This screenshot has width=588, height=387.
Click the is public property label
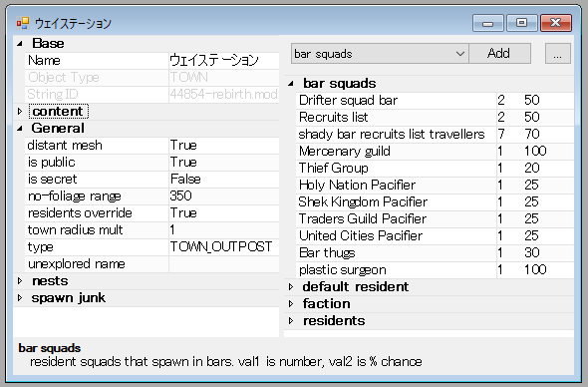click(52, 163)
